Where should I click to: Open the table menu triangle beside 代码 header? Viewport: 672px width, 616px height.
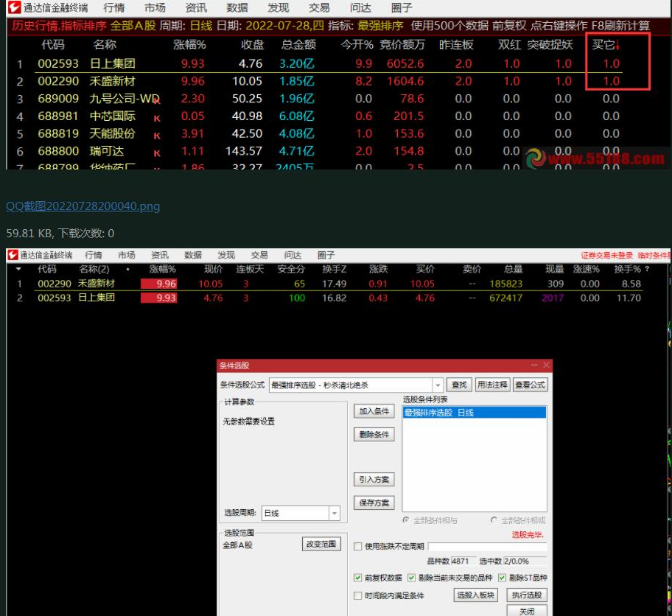(x=18, y=269)
